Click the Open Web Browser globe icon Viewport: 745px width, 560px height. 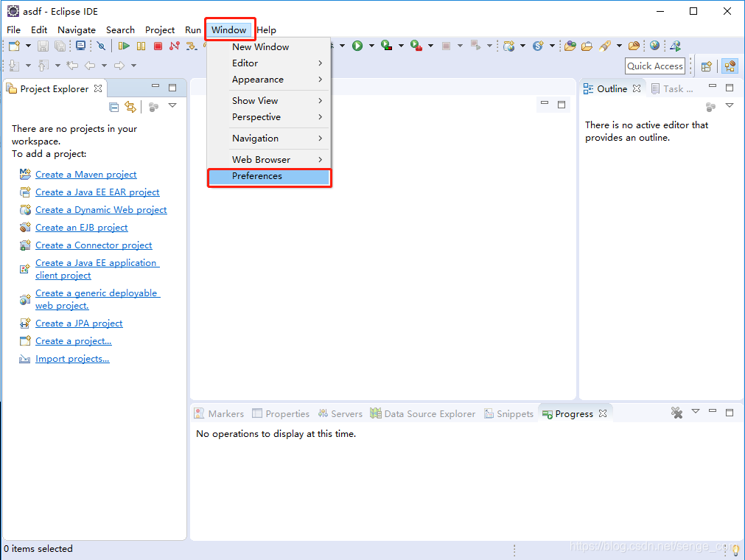pos(654,46)
